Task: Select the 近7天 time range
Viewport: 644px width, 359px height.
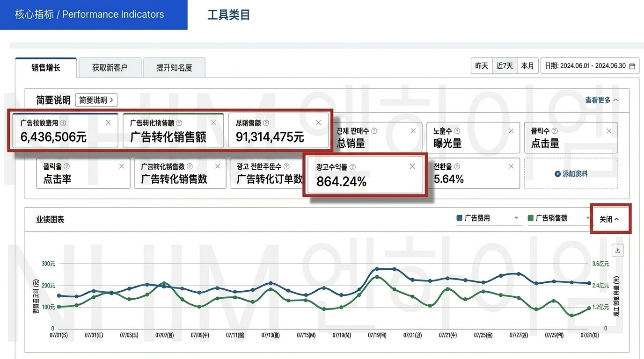Action: coord(505,66)
